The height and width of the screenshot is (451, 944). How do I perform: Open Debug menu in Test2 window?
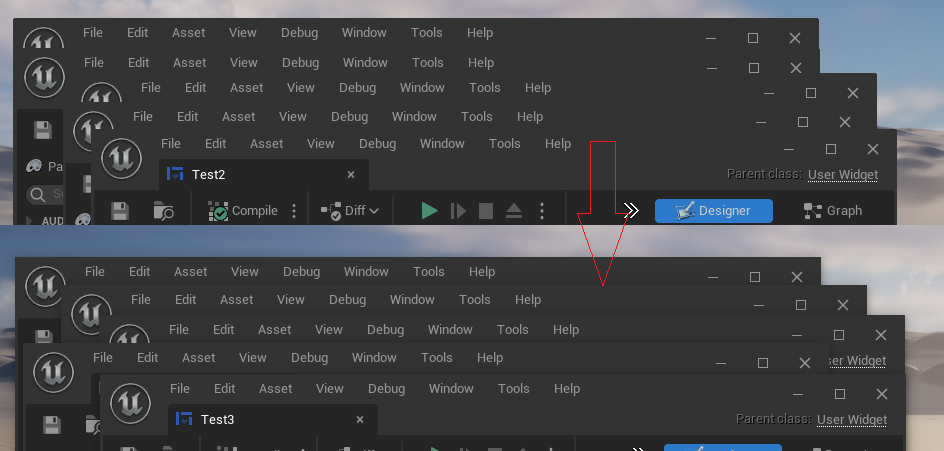pos(377,143)
